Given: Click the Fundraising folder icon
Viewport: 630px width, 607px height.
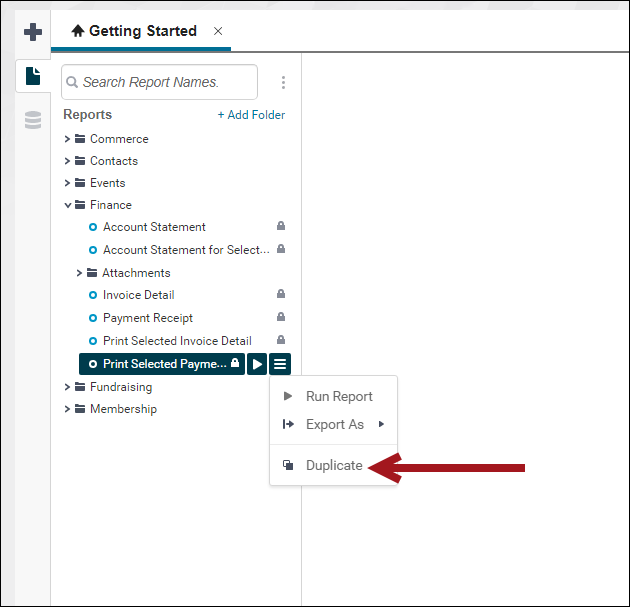Looking at the screenshot, I should [80, 386].
